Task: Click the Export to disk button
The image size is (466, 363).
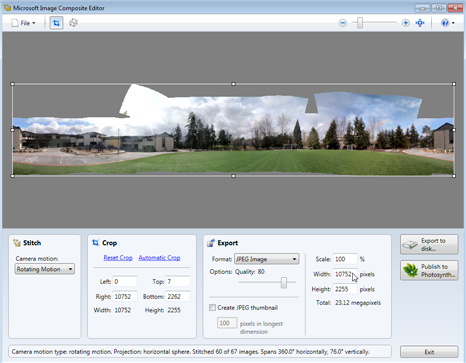Action: (x=429, y=244)
